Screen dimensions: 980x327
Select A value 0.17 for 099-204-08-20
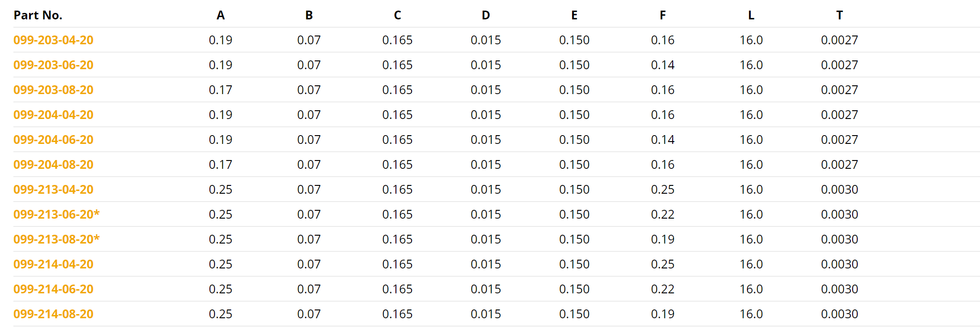[221, 165]
